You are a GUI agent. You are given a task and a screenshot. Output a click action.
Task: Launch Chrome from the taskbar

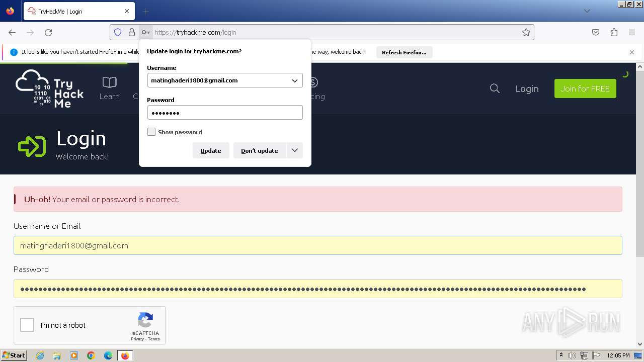tap(91, 355)
